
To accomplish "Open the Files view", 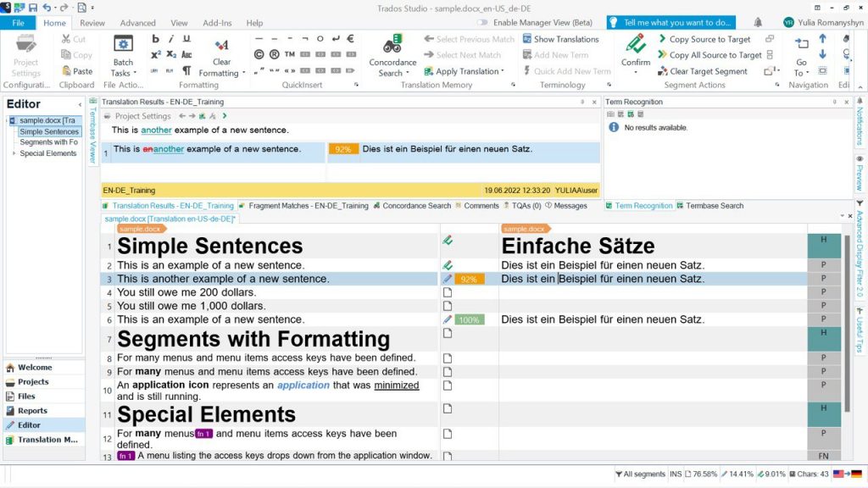I will pyautogui.click(x=44, y=396).
